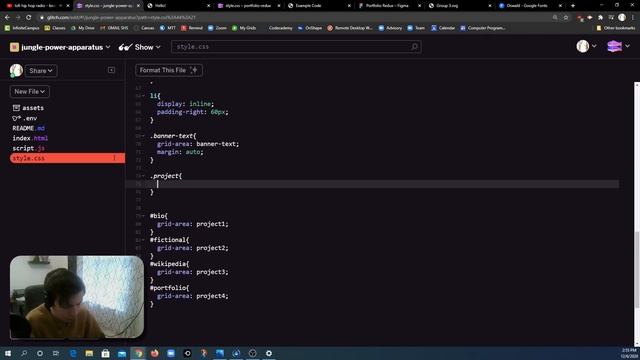Open the Zoom bookmark
This screenshot has height=360, width=640.
217,28
